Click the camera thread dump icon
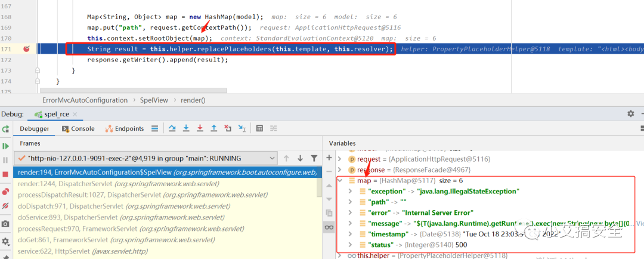Image resolution: width=644 pixels, height=259 pixels. click(5, 224)
